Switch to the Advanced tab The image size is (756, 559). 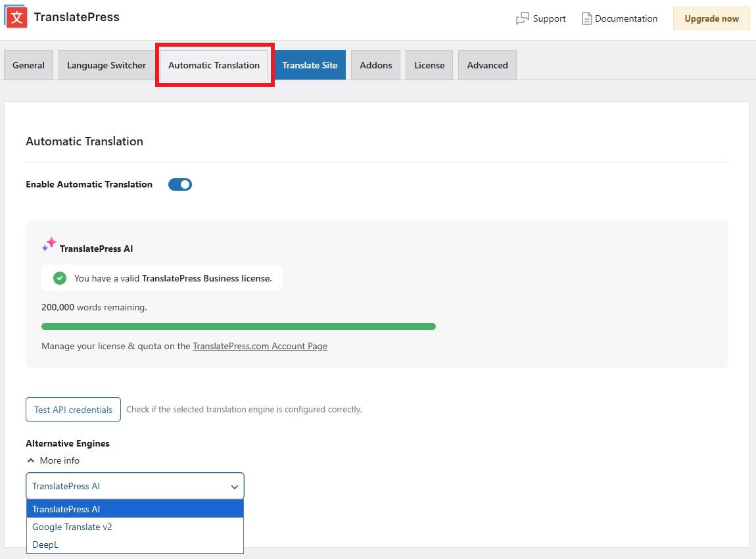click(x=486, y=64)
